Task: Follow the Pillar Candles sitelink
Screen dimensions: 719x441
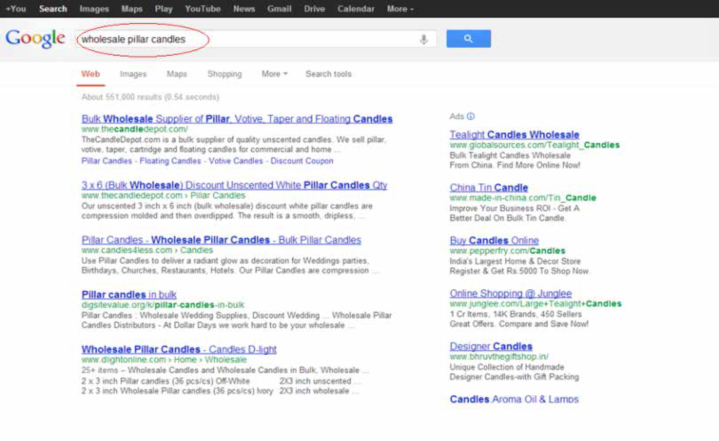Action: point(106,161)
